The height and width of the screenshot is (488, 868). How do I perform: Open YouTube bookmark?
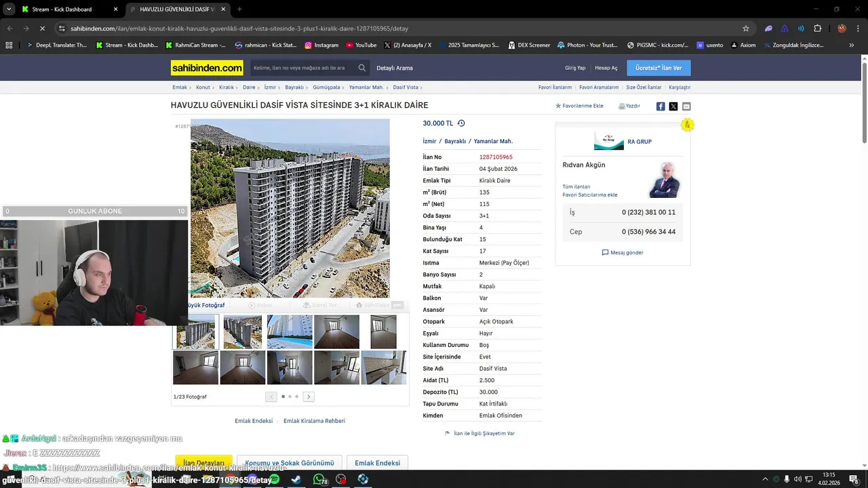[x=361, y=45]
